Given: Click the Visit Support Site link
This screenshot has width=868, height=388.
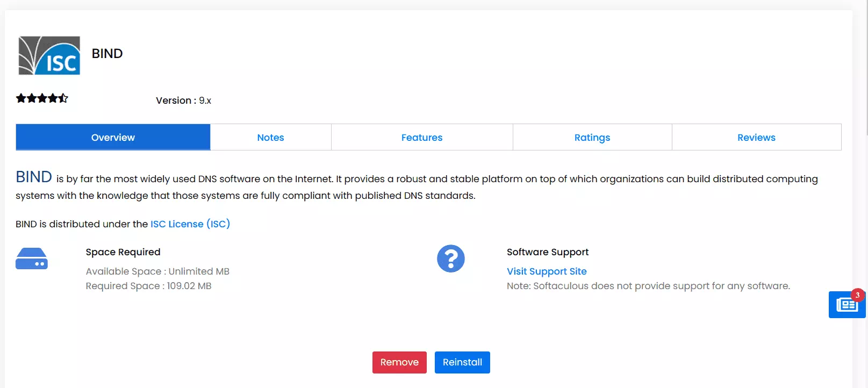Looking at the screenshot, I should click(x=547, y=271).
